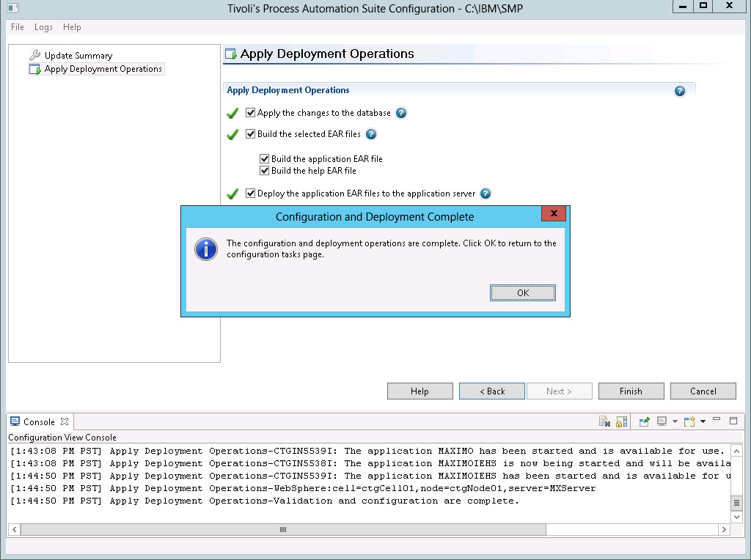Minimize the Tivoli configuration window
751x560 pixels.
pyautogui.click(x=683, y=7)
